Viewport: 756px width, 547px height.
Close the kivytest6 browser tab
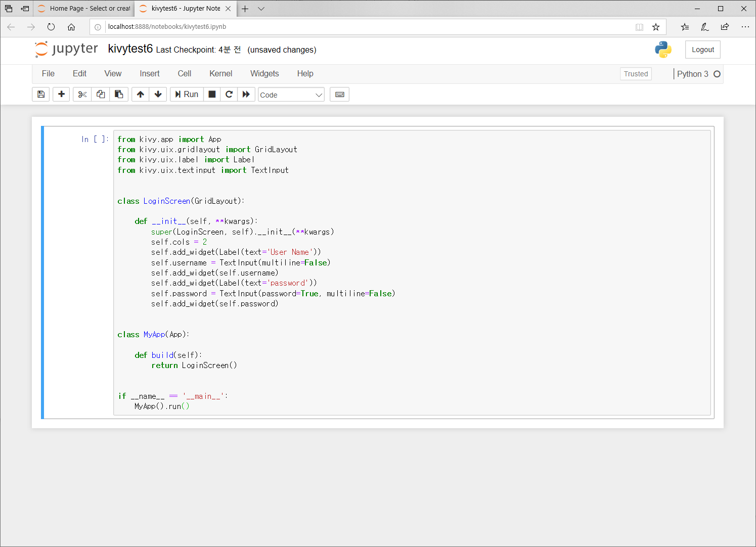click(x=228, y=9)
